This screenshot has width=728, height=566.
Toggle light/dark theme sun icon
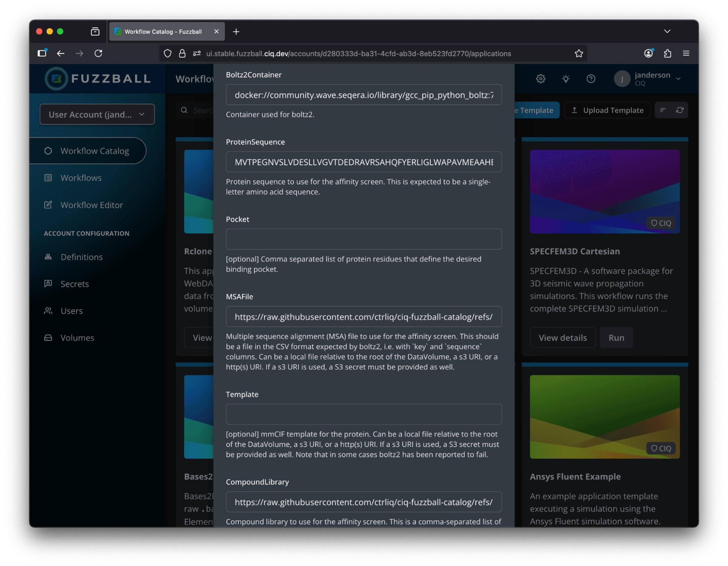click(x=566, y=79)
